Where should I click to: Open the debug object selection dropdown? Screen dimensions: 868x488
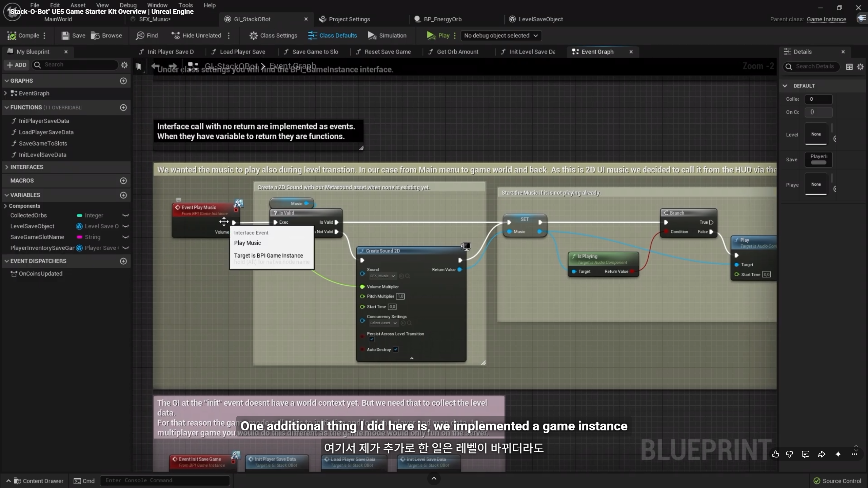pyautogui.click(x=501, y=36)
